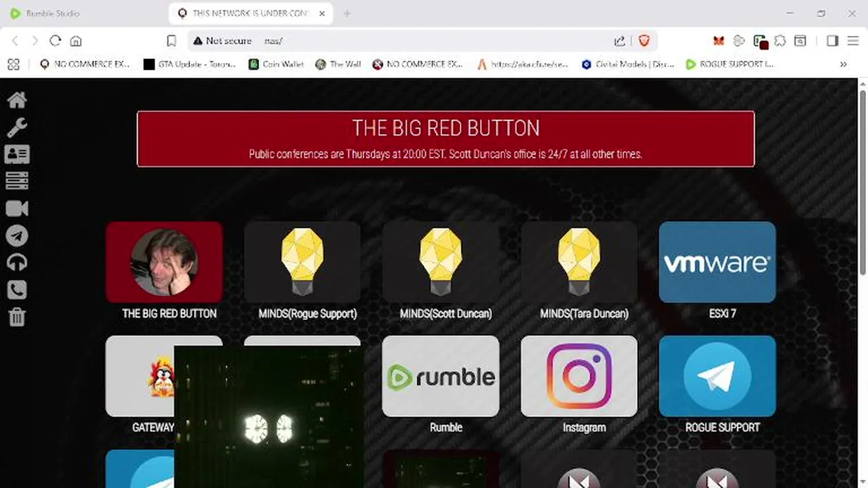
Task: Click the Not secure site warning
Action: pyautogui.click(x=222, y=41)
